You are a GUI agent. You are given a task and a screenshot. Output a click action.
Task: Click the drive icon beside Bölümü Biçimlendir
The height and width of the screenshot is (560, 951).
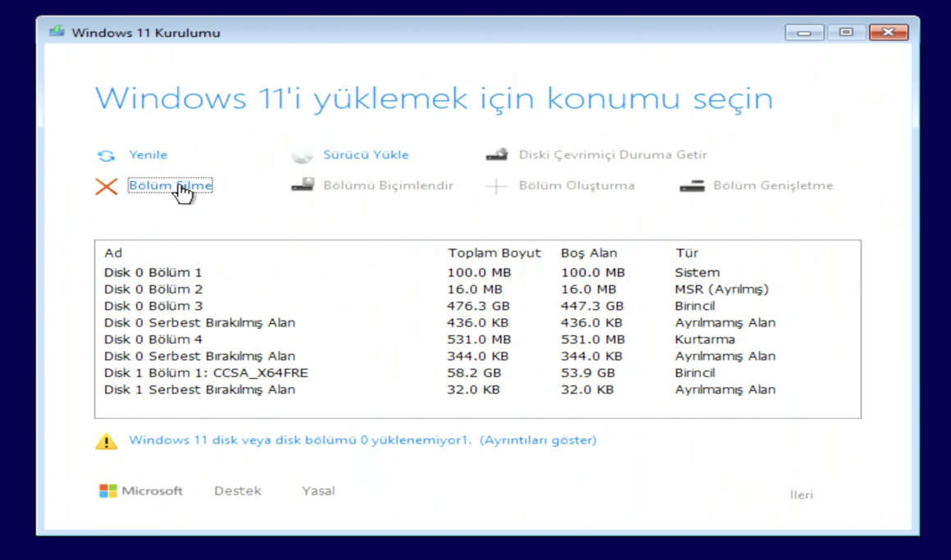pos(303,185)
